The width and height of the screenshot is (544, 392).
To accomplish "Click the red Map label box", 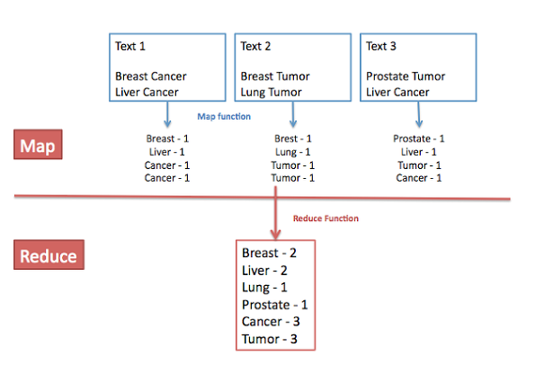I will (38, 145).
